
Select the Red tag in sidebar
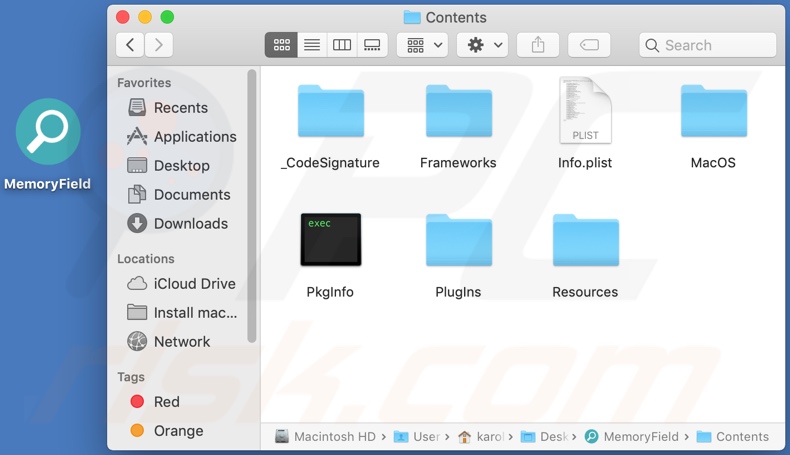166,402
